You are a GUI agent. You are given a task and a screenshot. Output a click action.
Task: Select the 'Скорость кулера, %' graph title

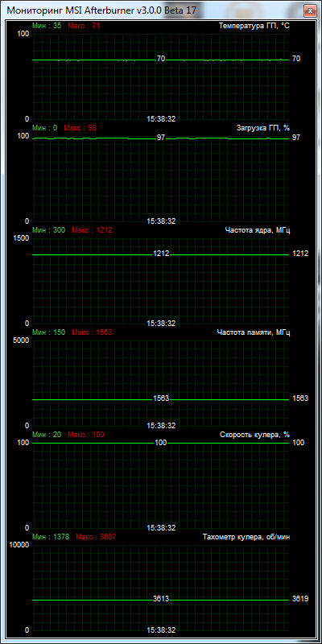coord(255,435)
